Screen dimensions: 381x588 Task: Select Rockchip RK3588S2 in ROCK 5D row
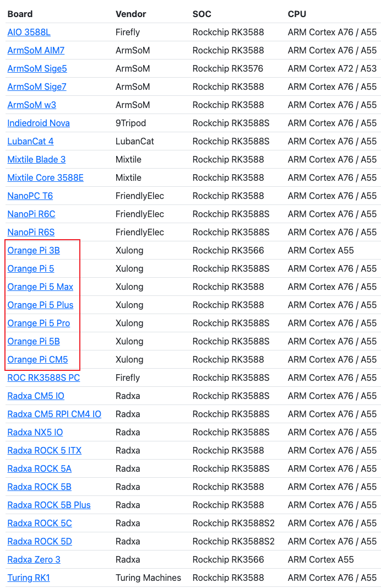point(233,542)
